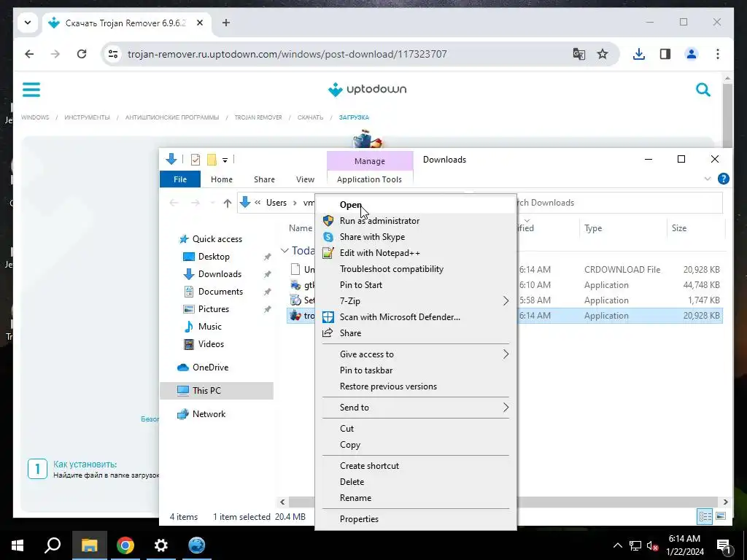Go up one folder level in Explorer
The image size is (747, 560).
point(228,203)
